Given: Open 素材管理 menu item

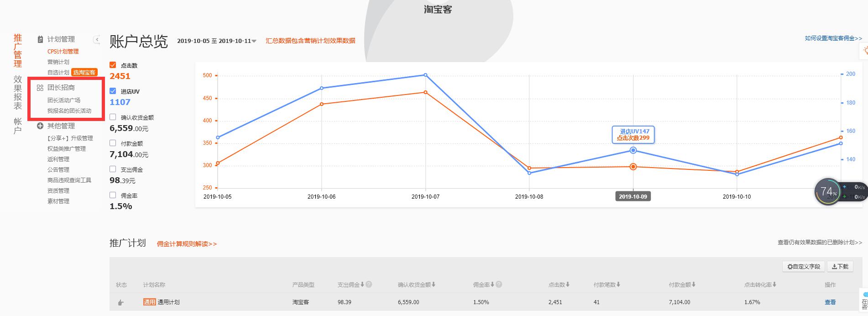Looking at the screenshot, I should point(58,201).
